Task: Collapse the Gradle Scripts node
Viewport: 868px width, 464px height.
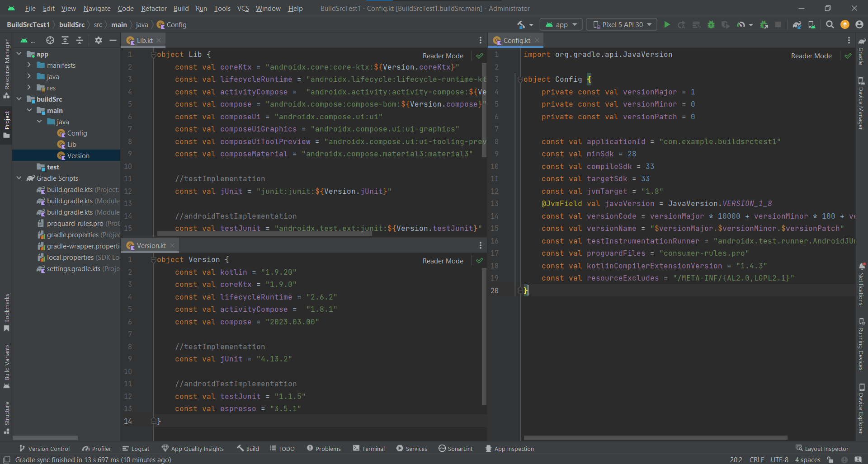Action: [19, 178]
